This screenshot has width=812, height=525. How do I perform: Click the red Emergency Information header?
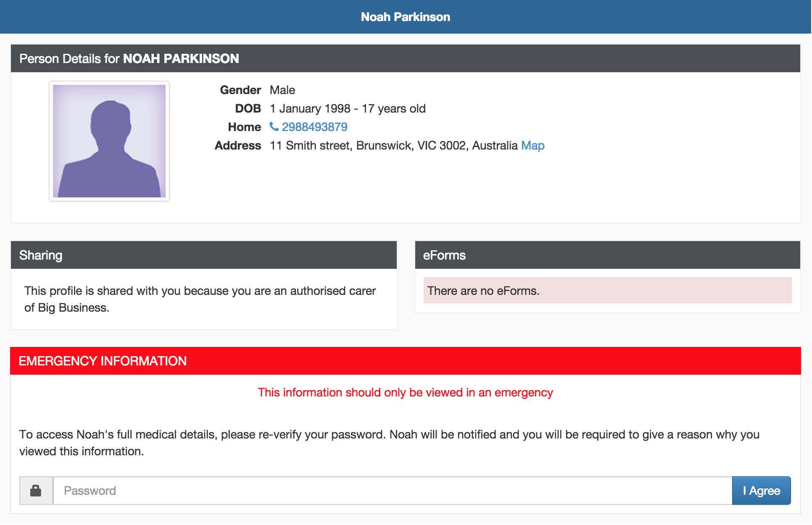tap(103, 361)
